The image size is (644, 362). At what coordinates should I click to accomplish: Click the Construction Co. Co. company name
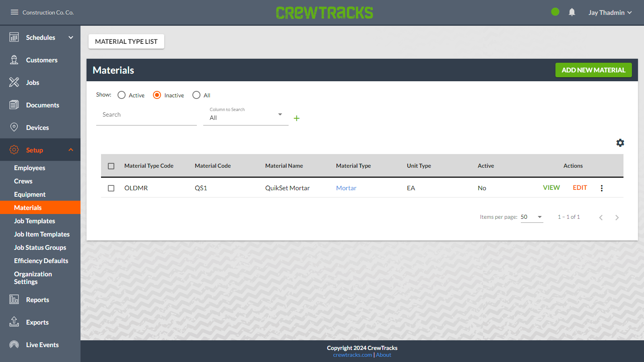click(x=48, y=12)
